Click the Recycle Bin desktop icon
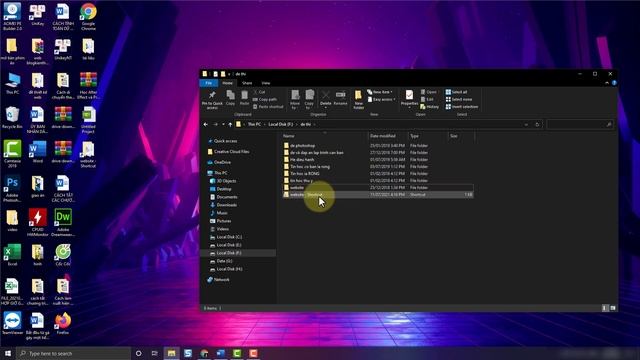This screenshot has width=640, height=360. coord(12,118)
